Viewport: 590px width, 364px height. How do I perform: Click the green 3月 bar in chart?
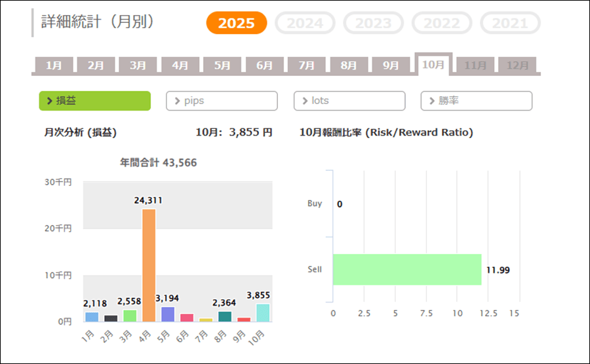pyautogui.click(x=130, y=316)
